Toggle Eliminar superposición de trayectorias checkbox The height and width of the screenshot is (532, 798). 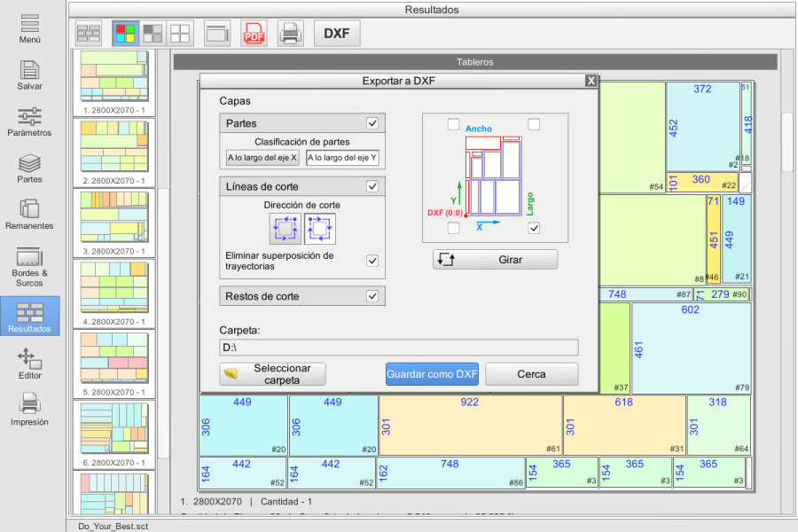372,261
